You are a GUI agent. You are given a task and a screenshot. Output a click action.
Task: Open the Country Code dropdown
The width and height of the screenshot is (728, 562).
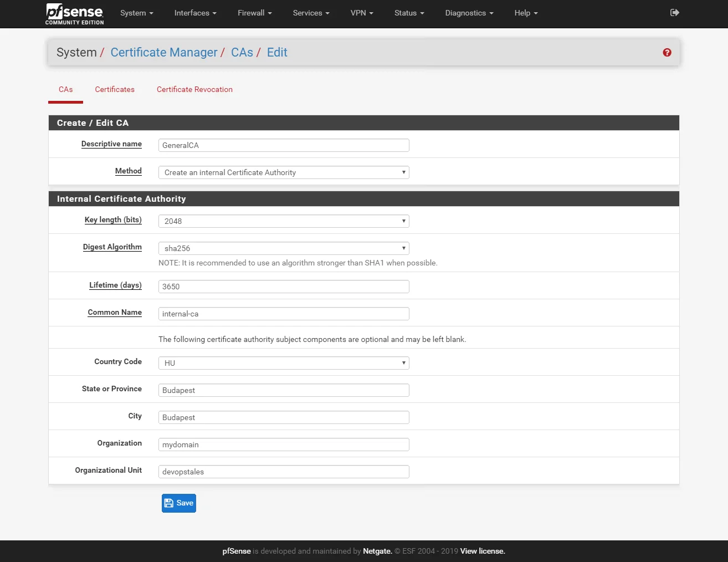click(x=283, y=362)
